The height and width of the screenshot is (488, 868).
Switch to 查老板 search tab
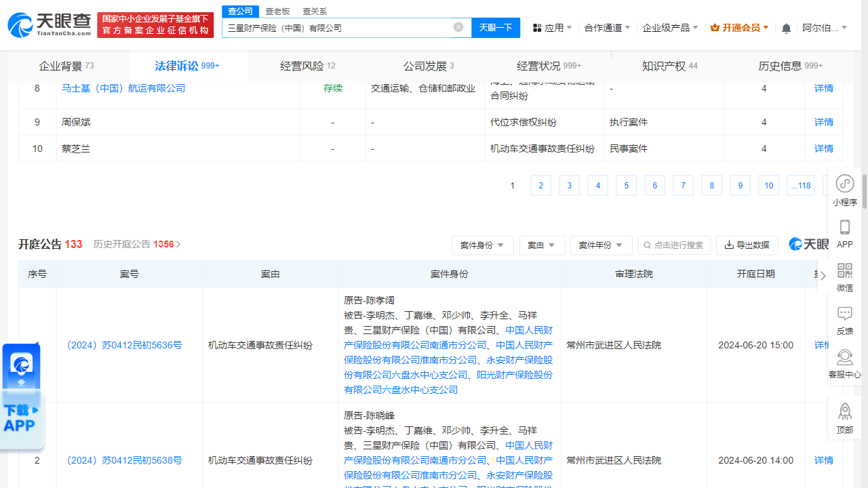tap(277, 12)
